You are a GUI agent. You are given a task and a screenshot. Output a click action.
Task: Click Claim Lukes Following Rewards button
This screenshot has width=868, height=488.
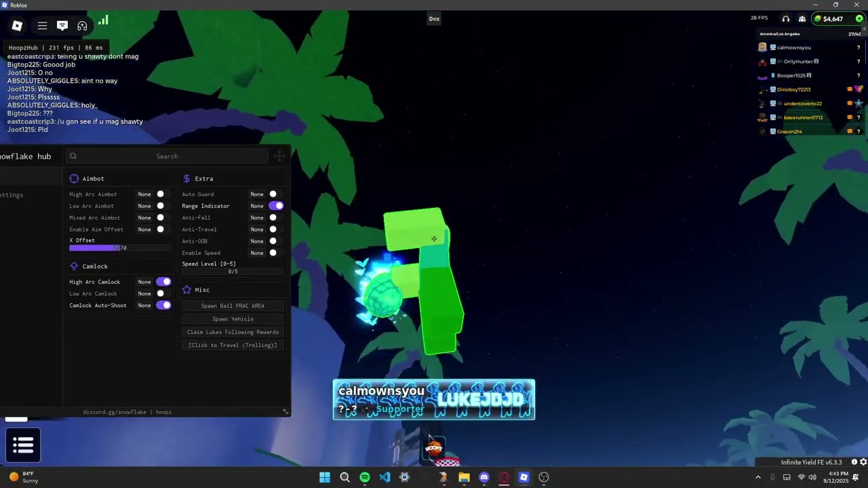(233, 332)
